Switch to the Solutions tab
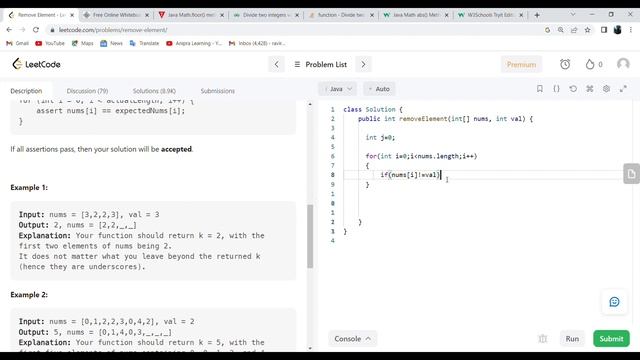This screenshot has width=640, height=360. (x=154, y=91)
